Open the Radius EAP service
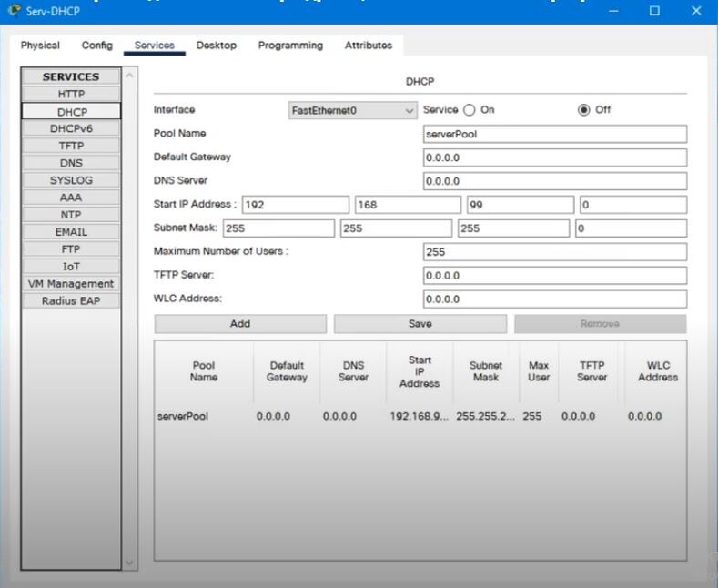The height and width of the screenshot is (588, 718). point(71,301)
